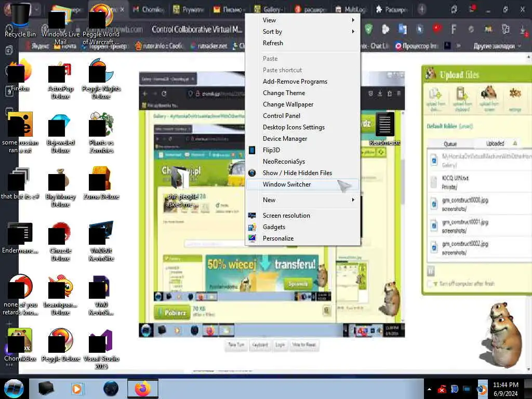Click the pause button in Upload files
This screenshot has width=532, height=399.
coord(431,271)
